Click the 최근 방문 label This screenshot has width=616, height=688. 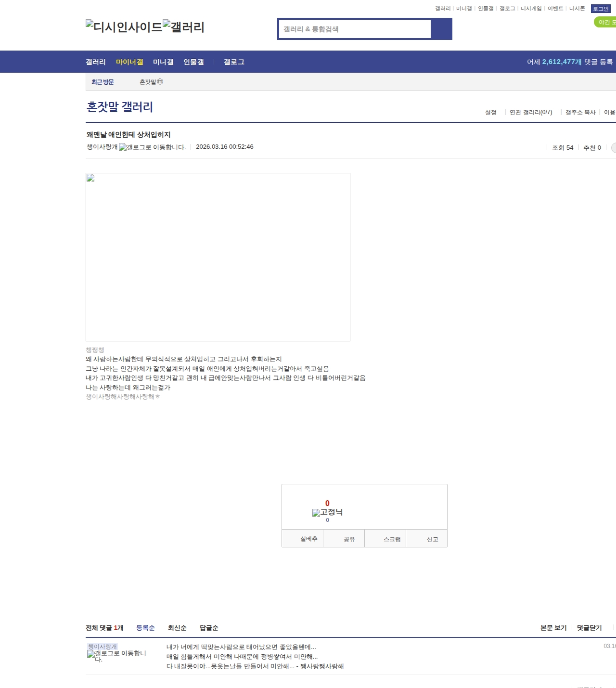(103, 82)
